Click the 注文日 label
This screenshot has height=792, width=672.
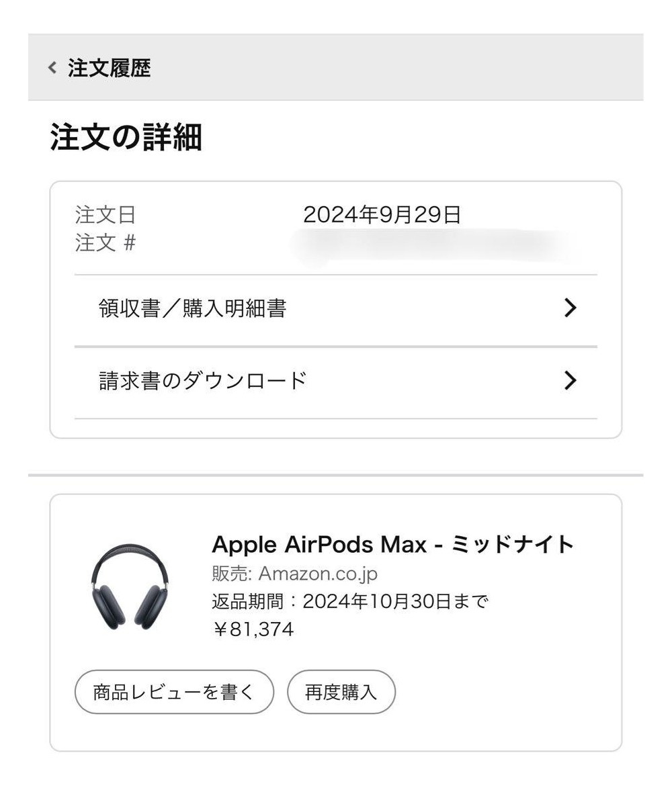tap(106, 215)
